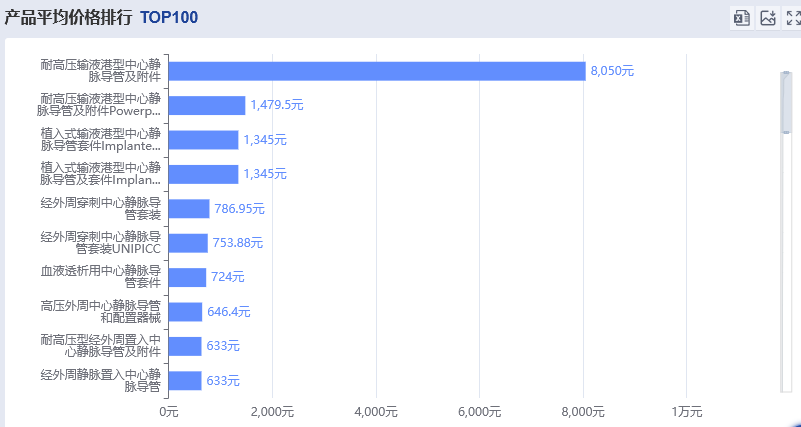Image resolution: width=801 pixels, height=427 pixels.
Task: Click the TOP100 title text
Action: coord(169,17)
